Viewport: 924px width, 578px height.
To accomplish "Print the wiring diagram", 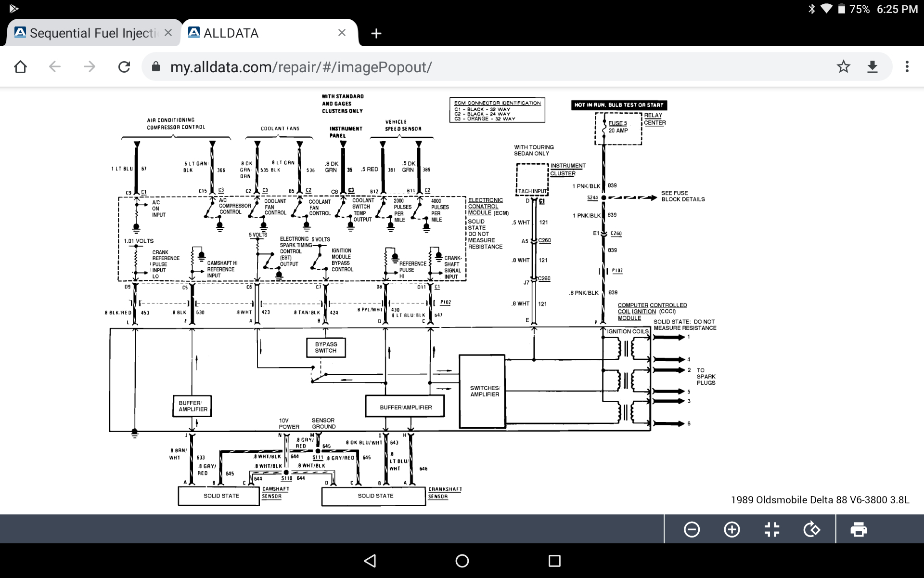I will 859,530.
